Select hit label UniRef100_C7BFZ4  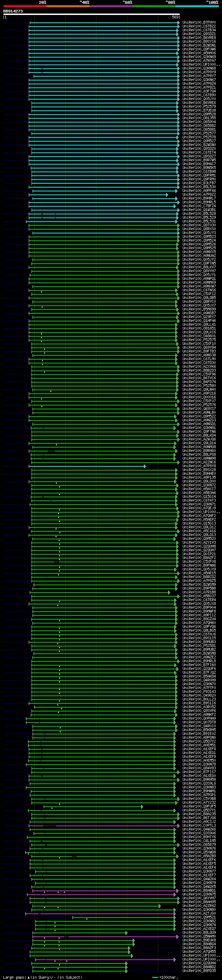click(x=199, y=206)
